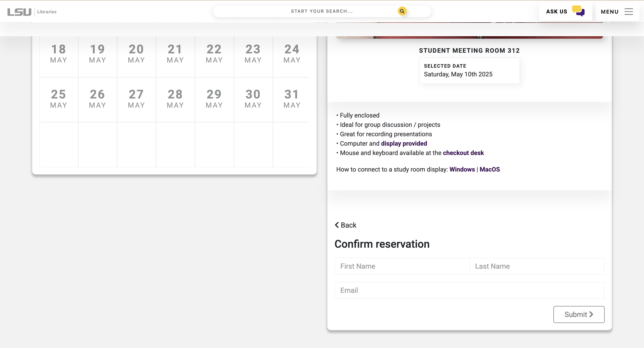Click the First Name field
The image size is (644, 348).
click(402, 266)
